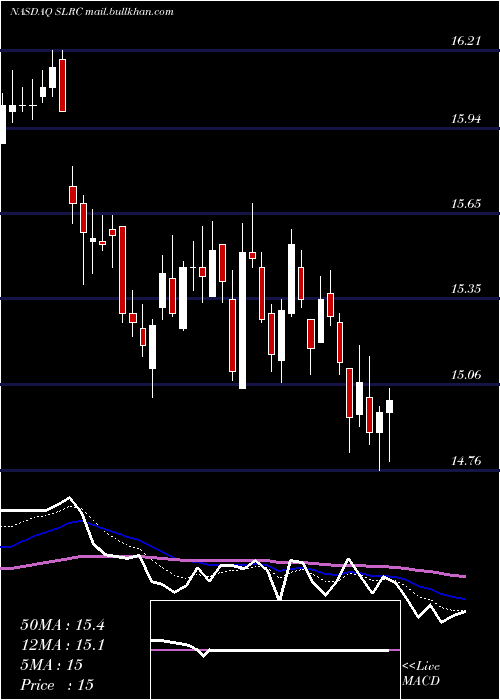Click the Price : 15 reading
500x700 pixels.
click(x=57, y=685)
